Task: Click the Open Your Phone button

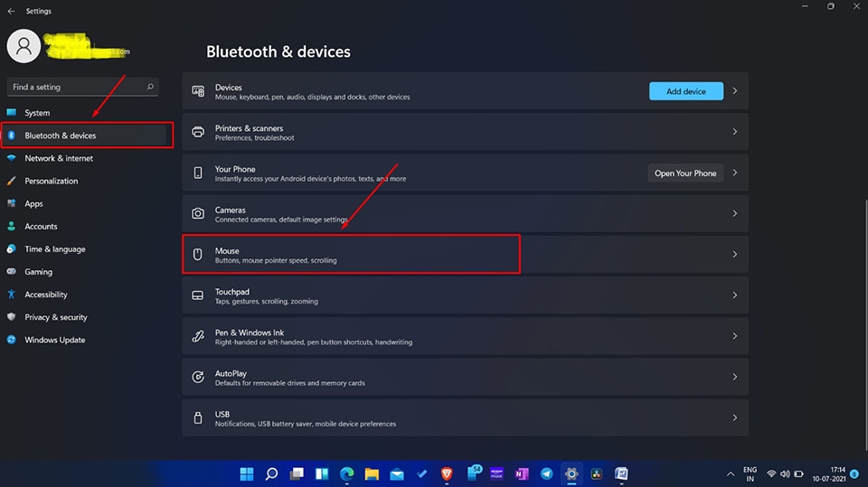Action: pos(685,173)
